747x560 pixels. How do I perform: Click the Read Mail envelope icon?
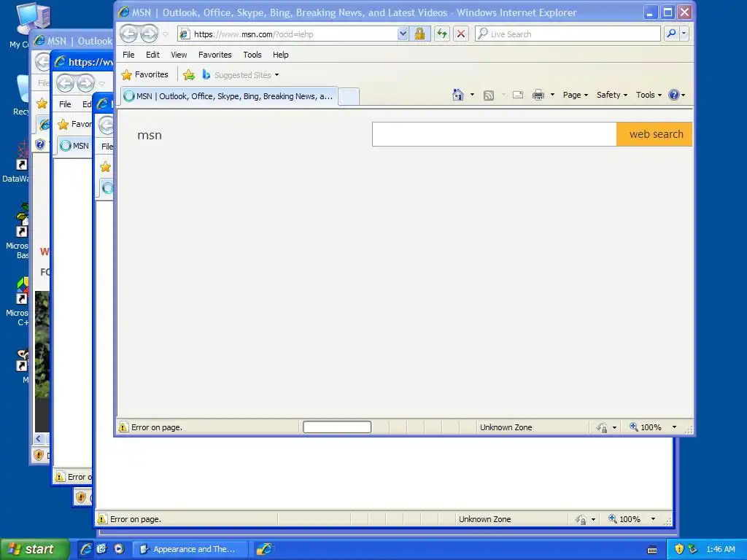coord(518,95)
